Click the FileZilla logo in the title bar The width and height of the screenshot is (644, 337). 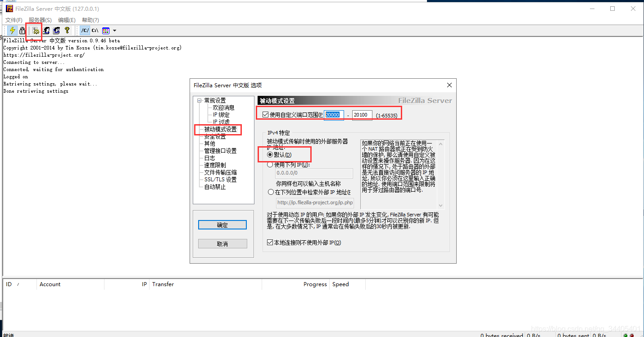point(9,9)
